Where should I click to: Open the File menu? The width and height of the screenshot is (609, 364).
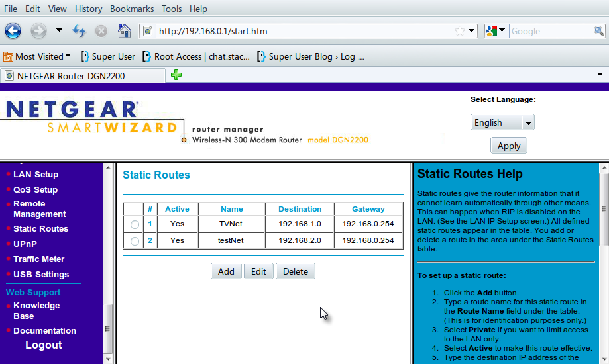tap(11, 9)
